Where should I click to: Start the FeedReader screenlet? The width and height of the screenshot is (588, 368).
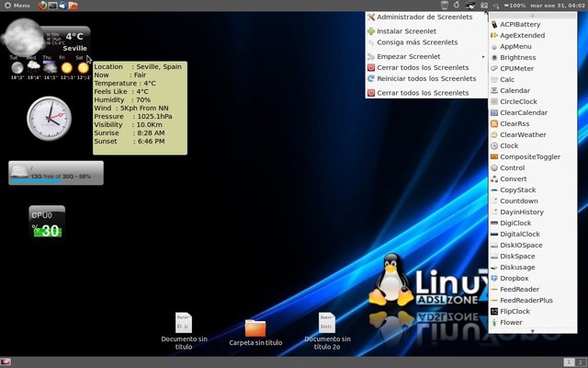tap(533, 290)
